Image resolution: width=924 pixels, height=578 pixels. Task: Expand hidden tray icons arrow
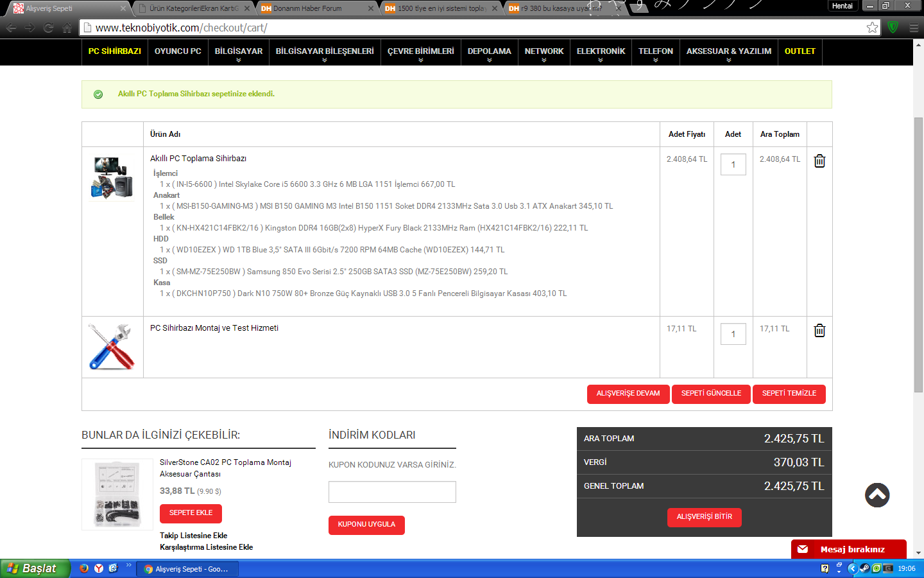click(x=852, y=568)
